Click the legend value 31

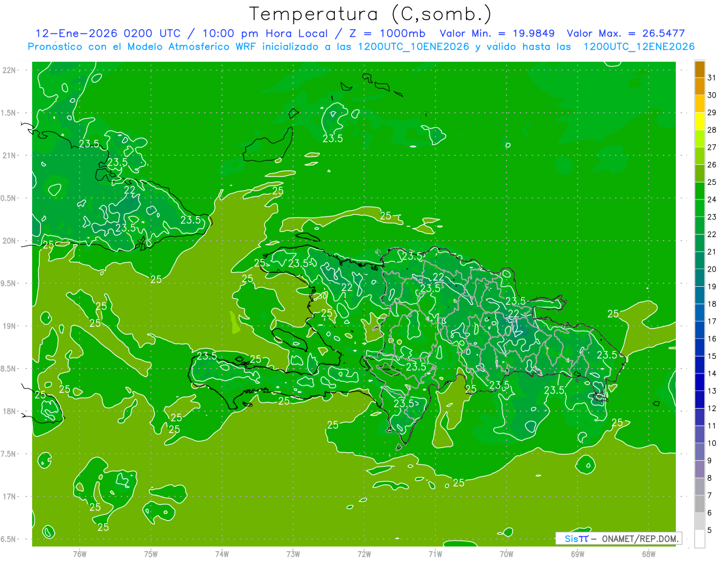click(713, 78)
